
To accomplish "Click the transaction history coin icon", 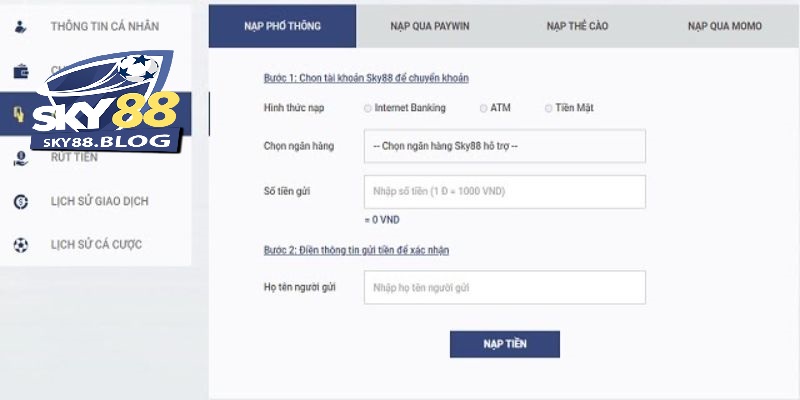I will click(x=21, y=201).
